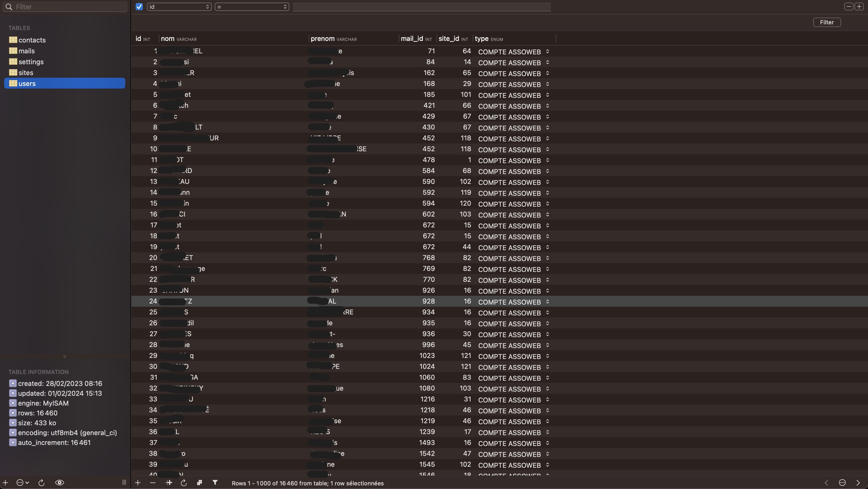This screenshot has width=868, height=489.
Task: Open the pagination settings ellipsis icon
Action: [842, 483]
